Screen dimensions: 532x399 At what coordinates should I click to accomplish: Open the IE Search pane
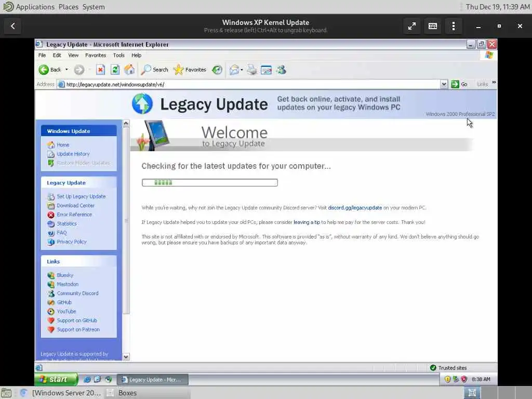pyautogui.click(x=155, y=70)
